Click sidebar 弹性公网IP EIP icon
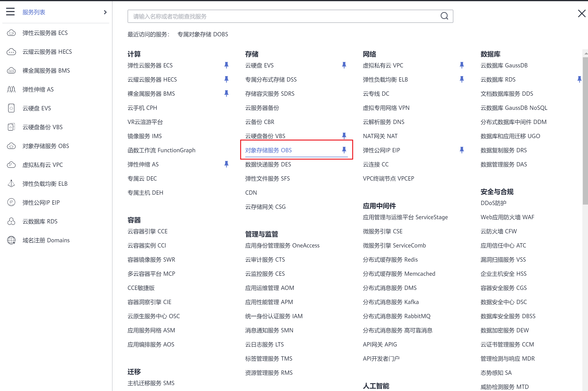588x391 pixels. coord(11,202)
